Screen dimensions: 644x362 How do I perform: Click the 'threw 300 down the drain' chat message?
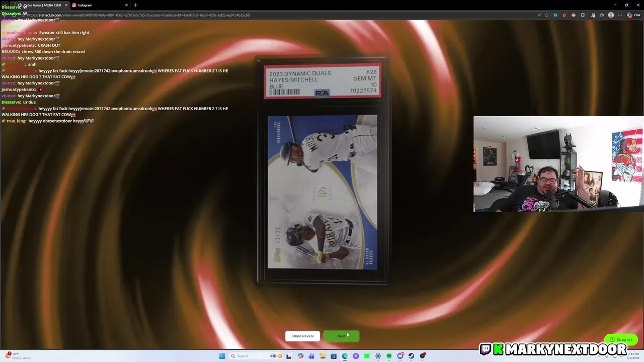pyautogui.click(x=53, y=52)
